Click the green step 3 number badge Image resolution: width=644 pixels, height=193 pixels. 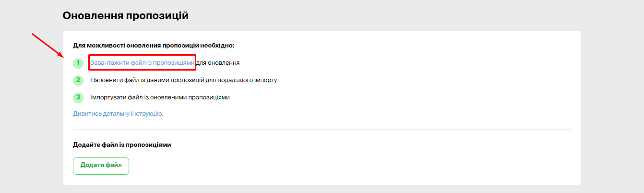coord(78,97)
